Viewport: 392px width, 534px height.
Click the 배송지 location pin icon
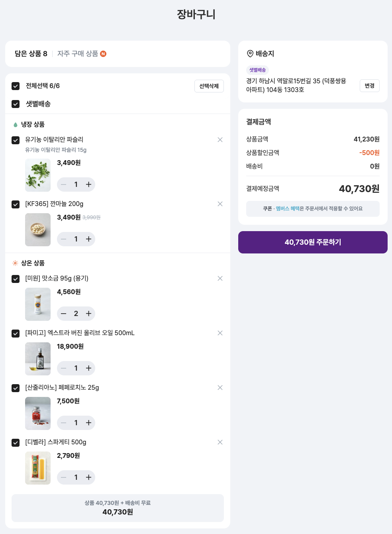click(x=250, y=53)
